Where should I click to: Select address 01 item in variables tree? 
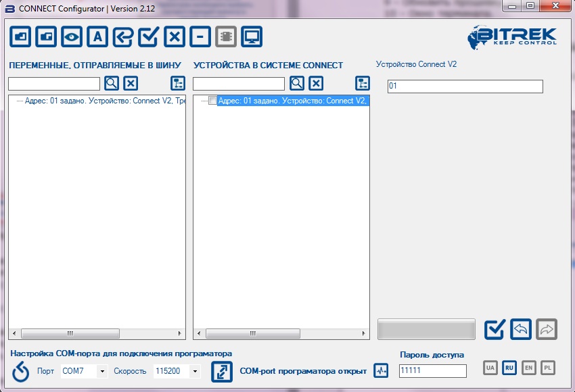101,101
